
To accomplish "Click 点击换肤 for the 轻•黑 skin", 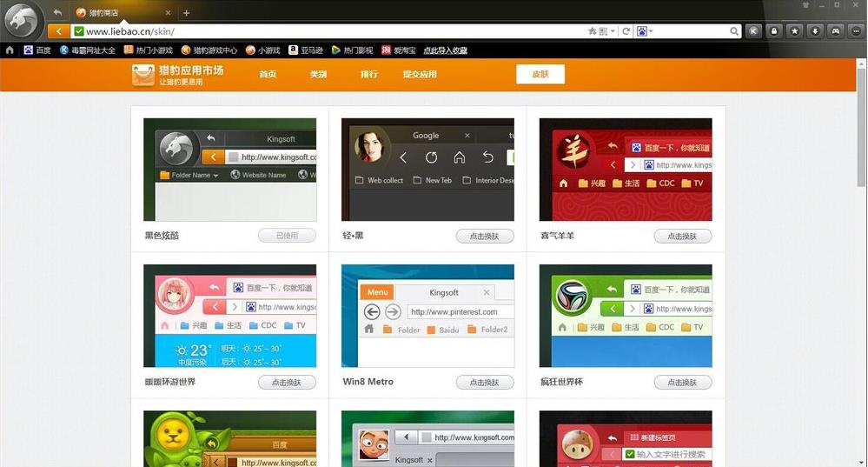I will (x=484, y=236).
